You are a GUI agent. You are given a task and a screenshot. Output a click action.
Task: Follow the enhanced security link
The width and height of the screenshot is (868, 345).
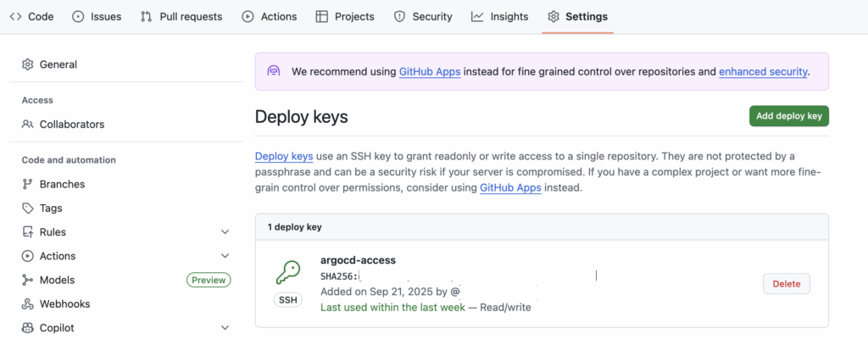763,72
